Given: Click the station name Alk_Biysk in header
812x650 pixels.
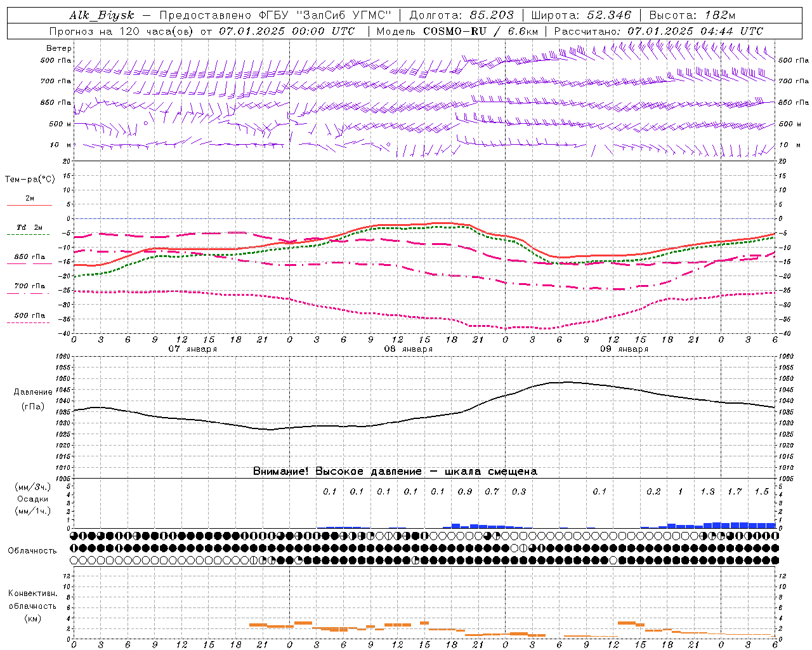Looking at the screenshot, I should [x=101, y=15].
